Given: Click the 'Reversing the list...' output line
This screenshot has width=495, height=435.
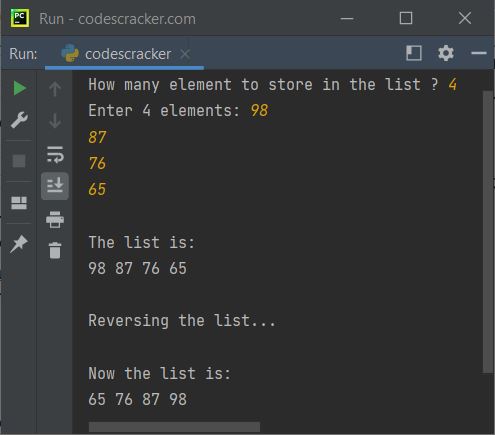Looking at the screenshot, I should [x=182, y=321].
